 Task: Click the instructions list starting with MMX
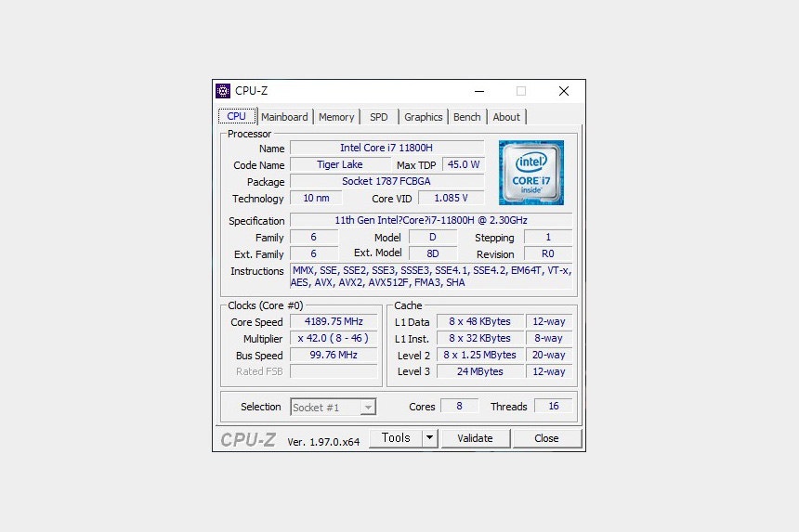coord(431,277)
